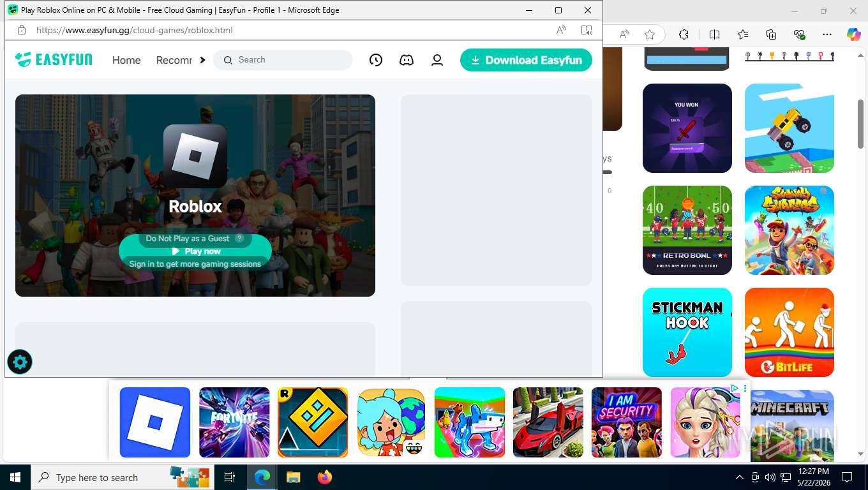Open Settings and more menu in background Edge

click(827, 34)
